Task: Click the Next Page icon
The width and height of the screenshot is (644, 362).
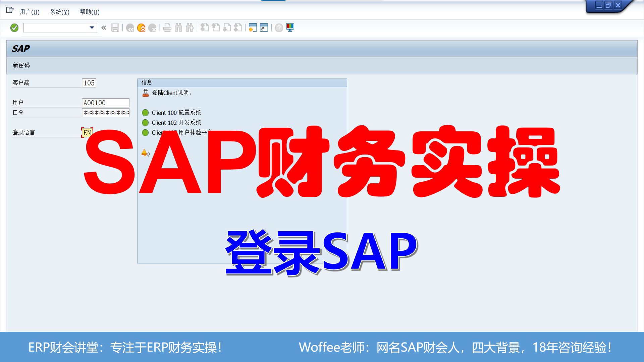Action: tap(227, 28)
